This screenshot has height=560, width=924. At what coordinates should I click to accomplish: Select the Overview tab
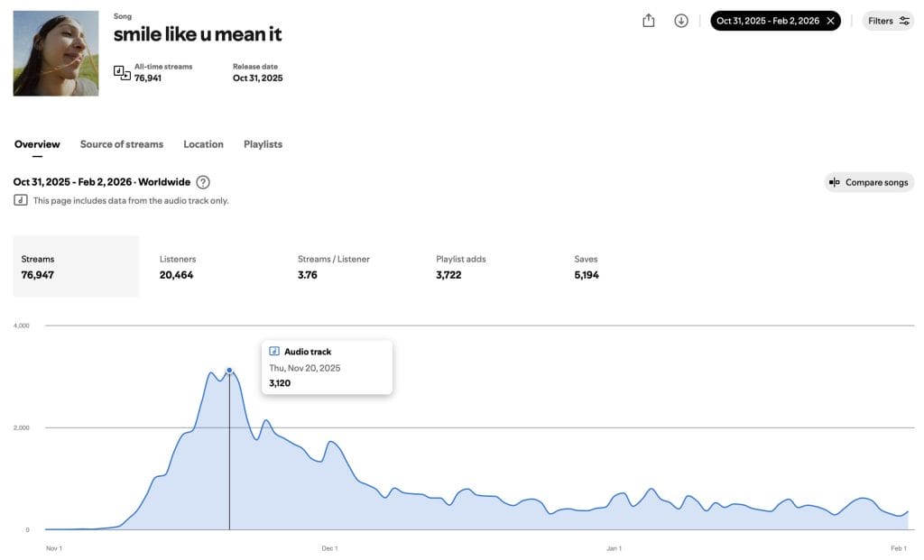[37, 144]
